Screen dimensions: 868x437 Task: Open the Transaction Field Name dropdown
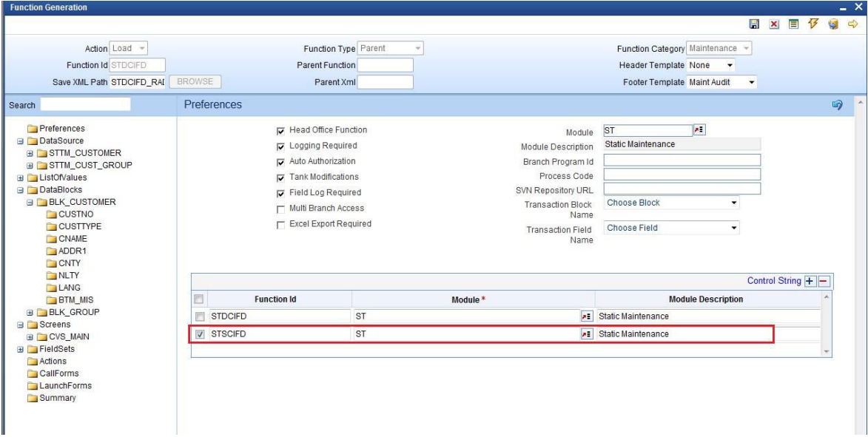671,228
